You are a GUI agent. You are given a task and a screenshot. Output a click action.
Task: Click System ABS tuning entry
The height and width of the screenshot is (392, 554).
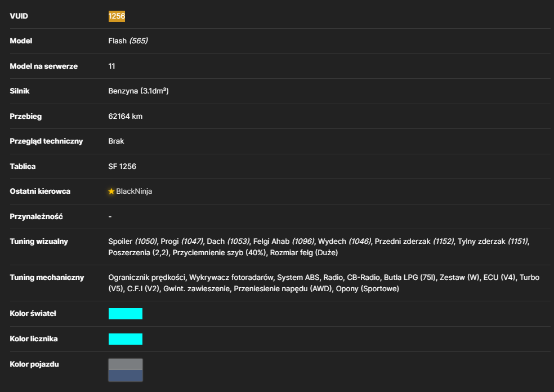[298, 278]
